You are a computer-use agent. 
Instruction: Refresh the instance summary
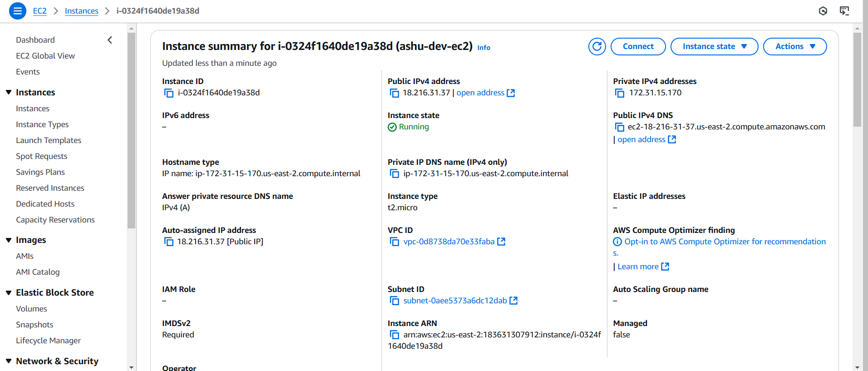tap(597, 46)
